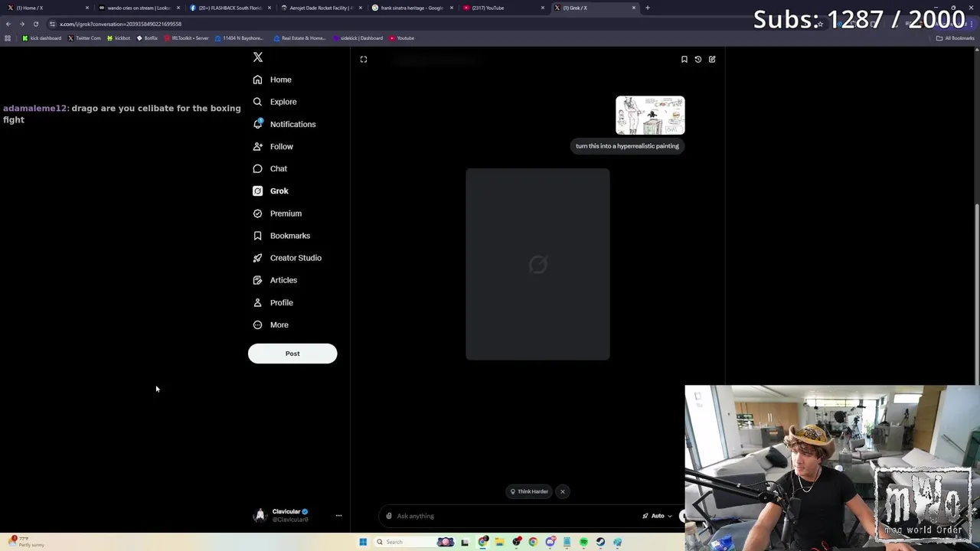Reload the current page
The height and width of the screenshot is (551, 980).
pyautogui.click(x=36, y=24)
